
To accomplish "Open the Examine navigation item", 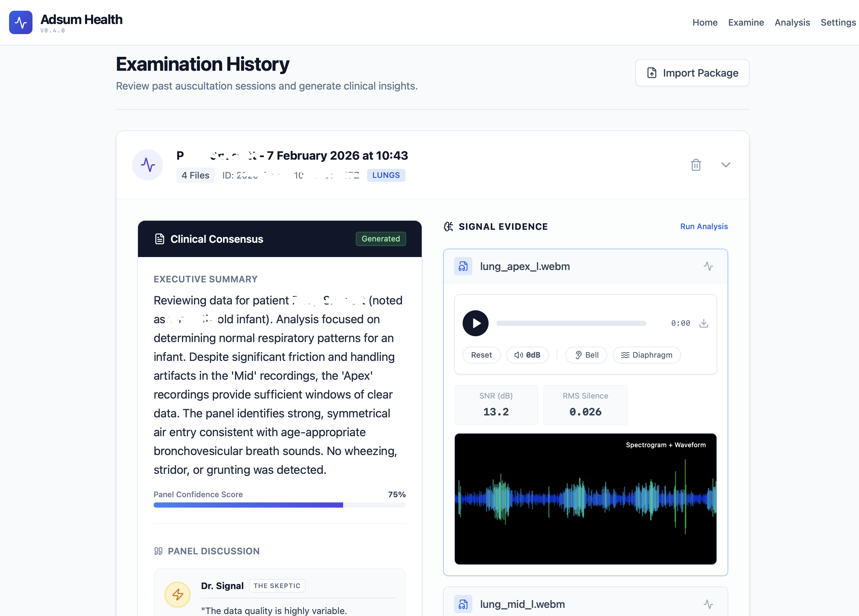I will [x=746, y=22].
